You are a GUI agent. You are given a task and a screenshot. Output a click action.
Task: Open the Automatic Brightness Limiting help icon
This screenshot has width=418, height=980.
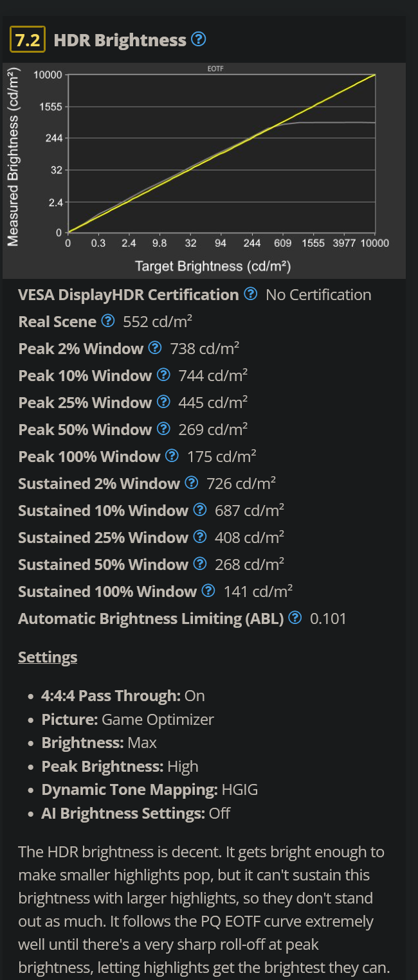[x=295, y=618]
